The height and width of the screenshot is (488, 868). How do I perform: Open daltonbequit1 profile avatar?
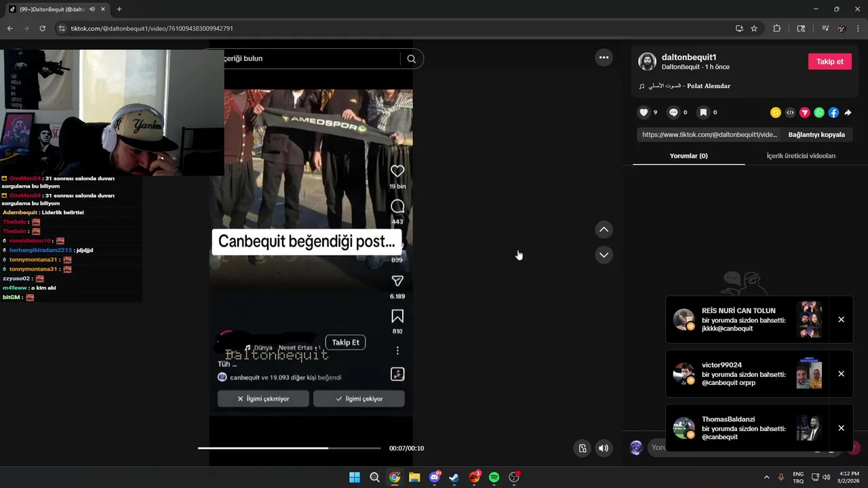click(647, 62)
